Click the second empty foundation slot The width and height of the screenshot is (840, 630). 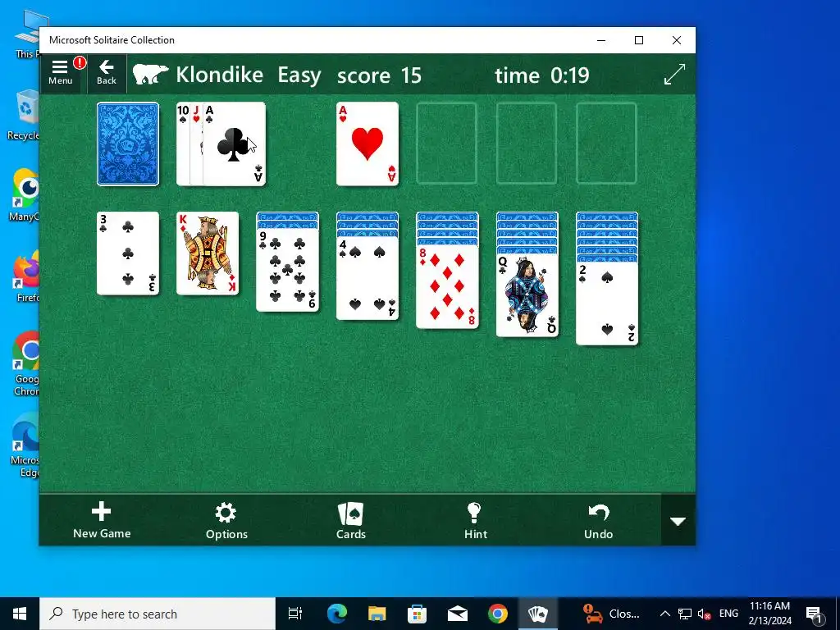pos(447,144)
